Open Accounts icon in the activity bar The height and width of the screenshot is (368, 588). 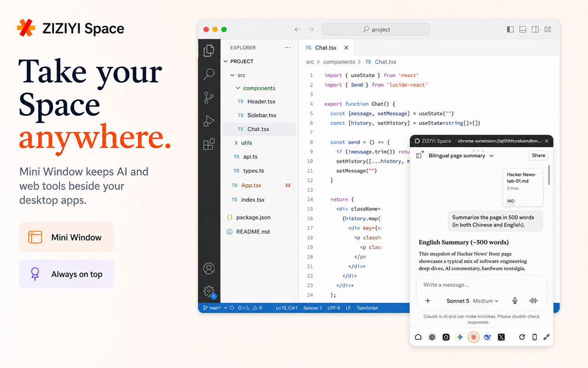point(209,268)
